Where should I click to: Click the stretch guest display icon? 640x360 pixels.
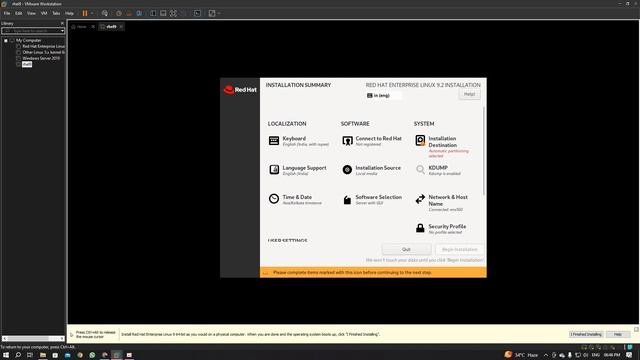(212, 13)
